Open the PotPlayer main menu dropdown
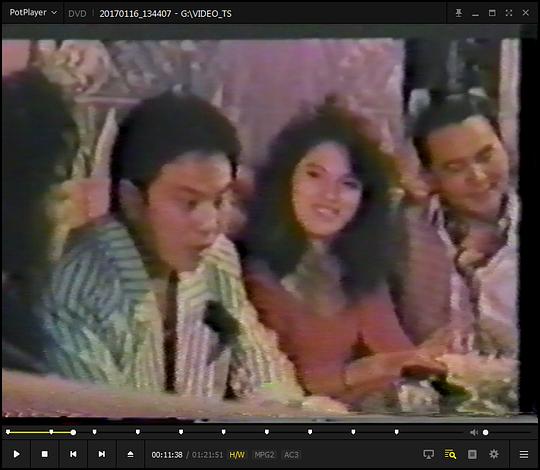This screenshot has width=540, height=470. point(33,13)
